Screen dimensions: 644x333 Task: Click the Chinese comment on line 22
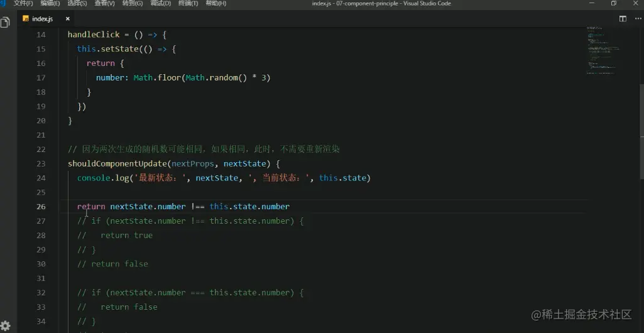coord(204,149)
